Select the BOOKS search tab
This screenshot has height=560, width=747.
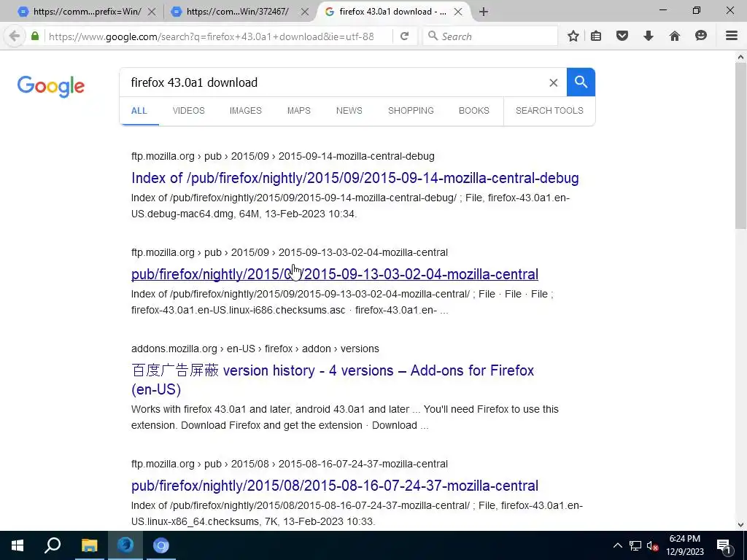(474, 111)
